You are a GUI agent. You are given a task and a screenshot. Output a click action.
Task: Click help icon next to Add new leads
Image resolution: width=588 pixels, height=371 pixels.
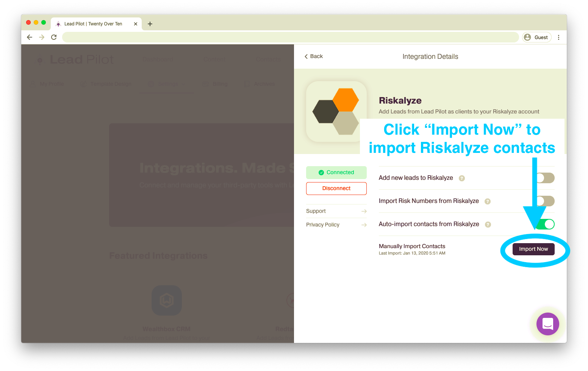coord(462,178)
